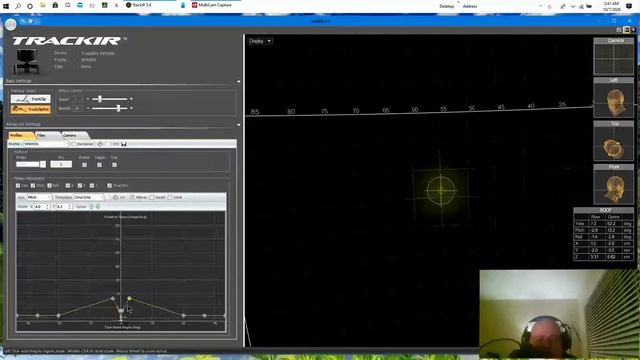Increase Speed with the plus icon
The width and height of the screenshot is (640, 360).
pos(131,99)
